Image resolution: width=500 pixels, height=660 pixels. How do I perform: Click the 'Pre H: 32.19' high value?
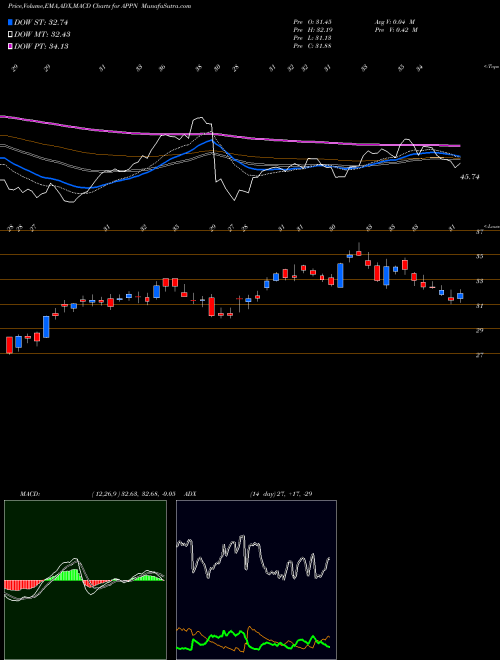312,30
